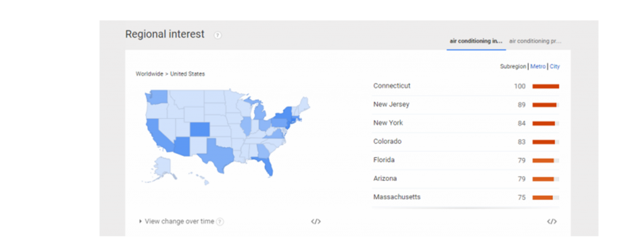Open help icon next to View change over time
Viewport: 644px width, 242px height.
point(220,221)
